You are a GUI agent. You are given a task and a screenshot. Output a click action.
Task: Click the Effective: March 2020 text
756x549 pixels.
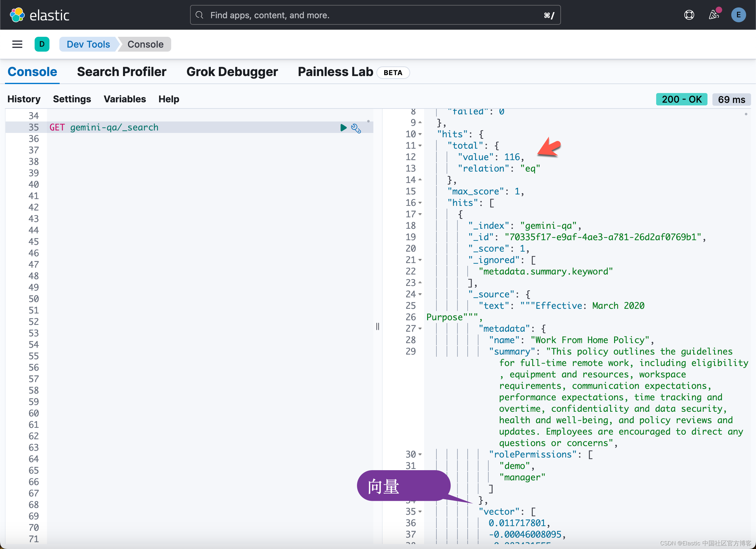590,306
